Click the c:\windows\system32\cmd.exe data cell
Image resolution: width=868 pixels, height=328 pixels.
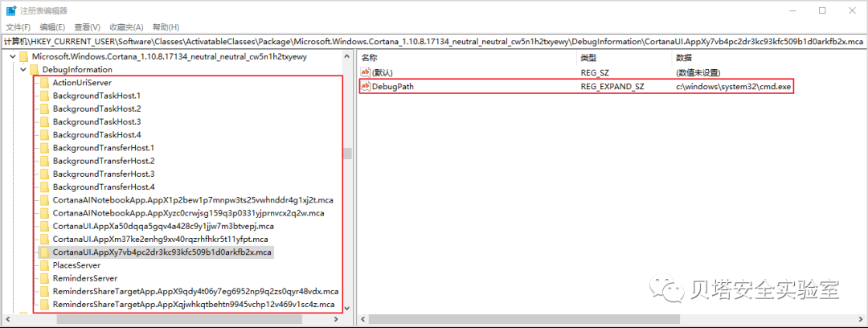click(734, 87)
